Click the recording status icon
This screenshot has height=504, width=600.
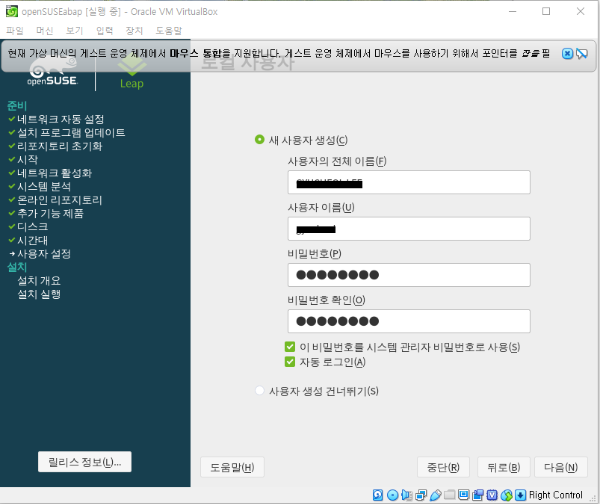tap(478, 495)
